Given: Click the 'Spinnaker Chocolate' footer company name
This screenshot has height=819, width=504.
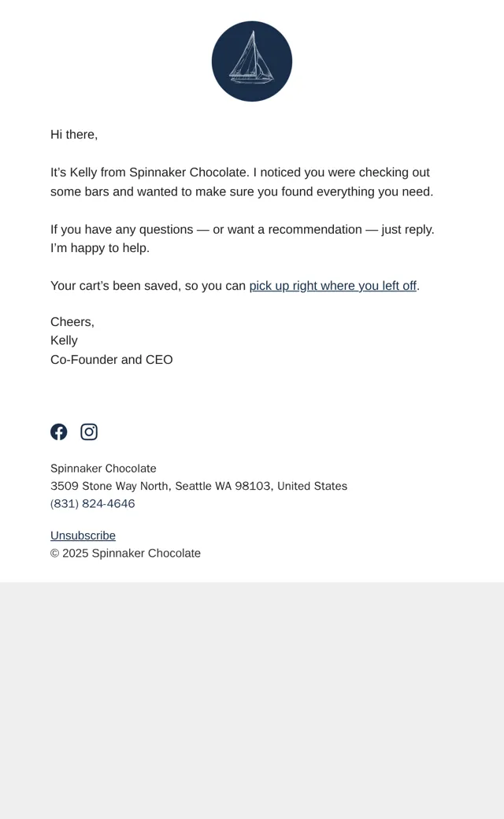Looking at the screenshot, I should (103, 469).
